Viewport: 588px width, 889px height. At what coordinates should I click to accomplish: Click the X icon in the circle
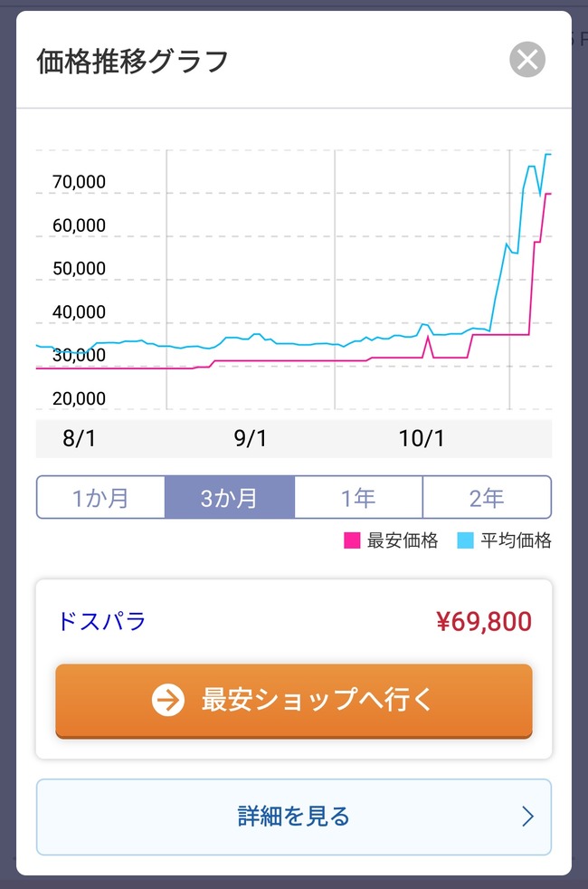coord(526,60)
